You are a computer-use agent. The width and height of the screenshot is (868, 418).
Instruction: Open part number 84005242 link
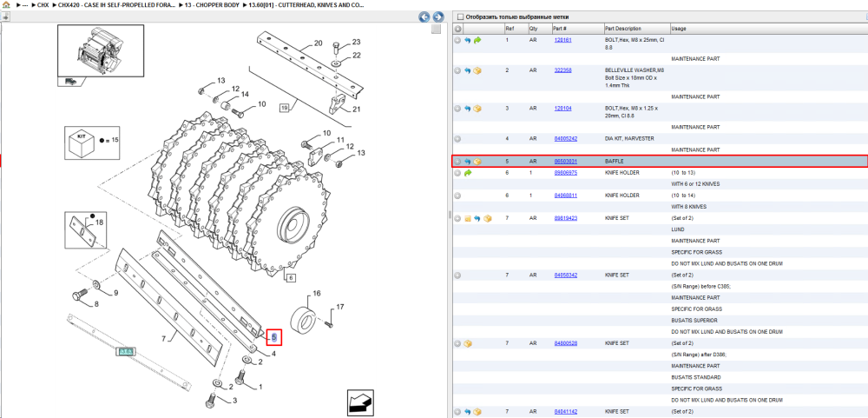point(565,138)
